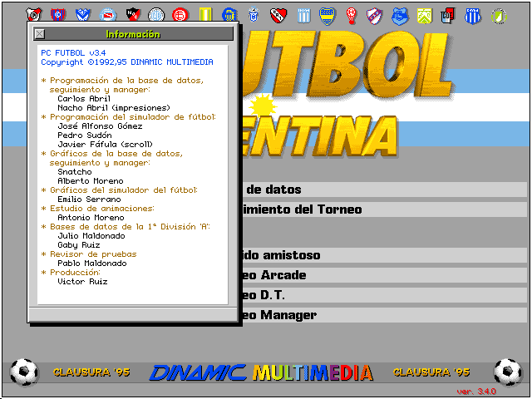Click the name 'Julio Maldonado'

(x=91, y=236)
